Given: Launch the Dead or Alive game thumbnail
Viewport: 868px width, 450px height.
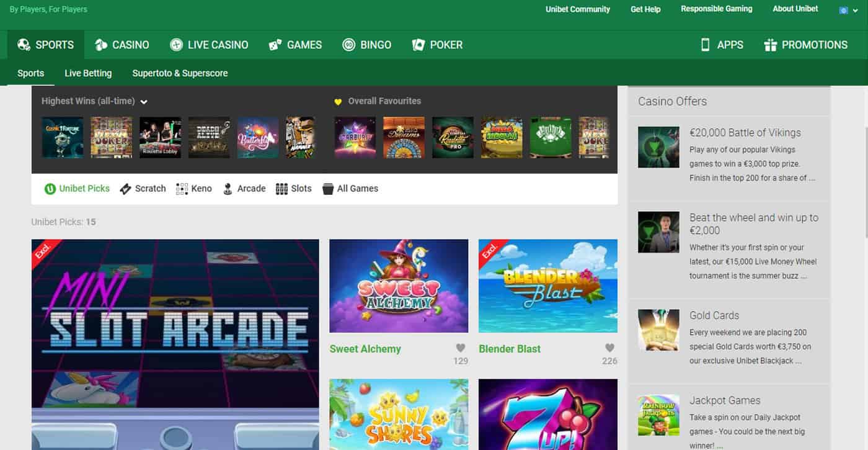Looking at the screenshot, I should [x=209, y=137].
